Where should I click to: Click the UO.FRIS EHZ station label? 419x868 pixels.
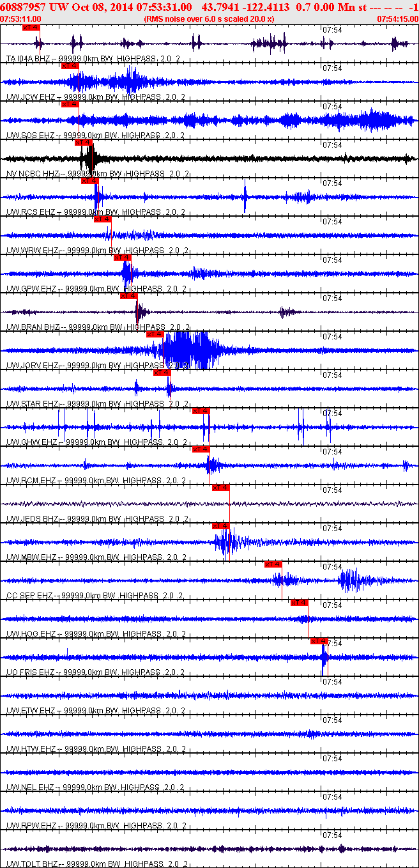pos(31,672)
